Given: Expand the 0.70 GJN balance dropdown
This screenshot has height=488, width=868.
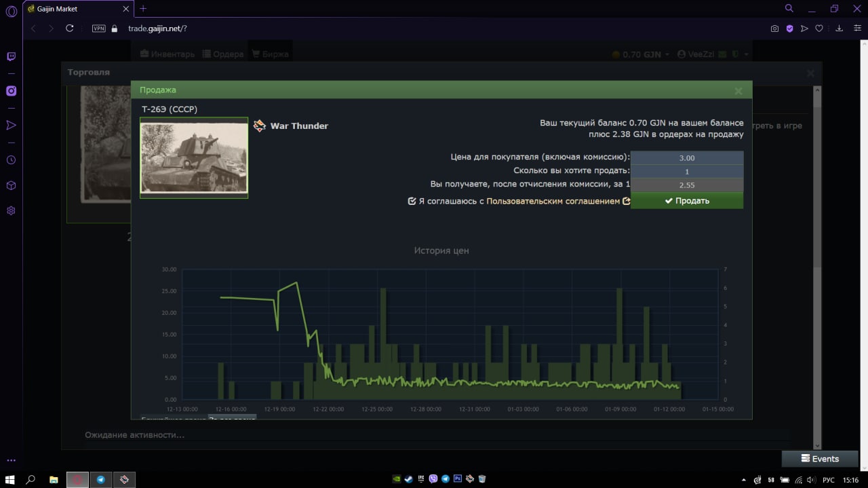Looking at the screenshot, I should click(x=641, y=54).
